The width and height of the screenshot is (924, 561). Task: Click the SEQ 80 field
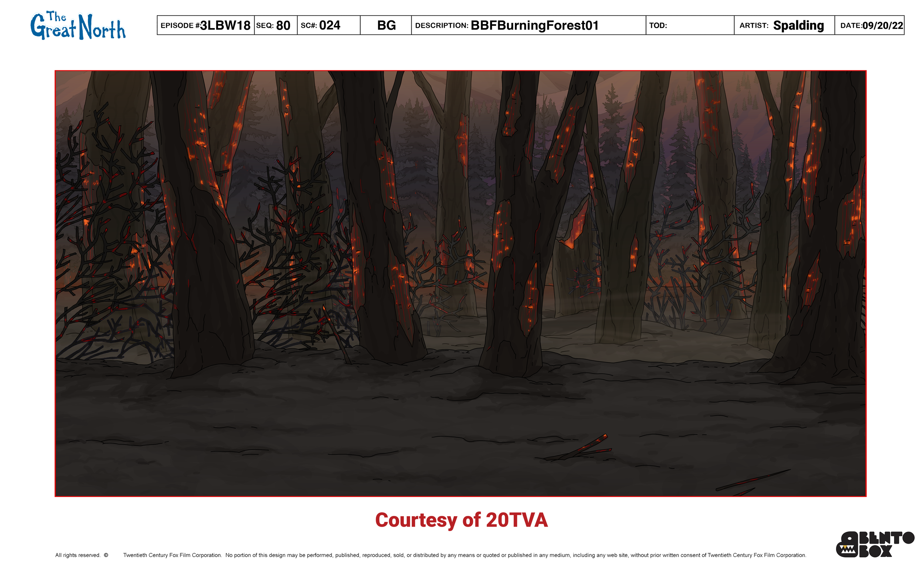coord(283,25)
